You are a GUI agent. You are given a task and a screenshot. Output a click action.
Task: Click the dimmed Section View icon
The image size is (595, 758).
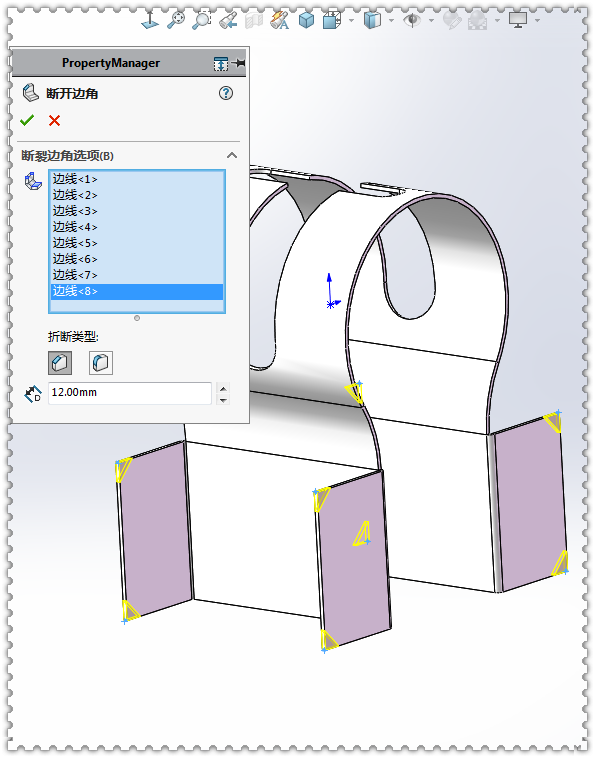pos(254,20)
